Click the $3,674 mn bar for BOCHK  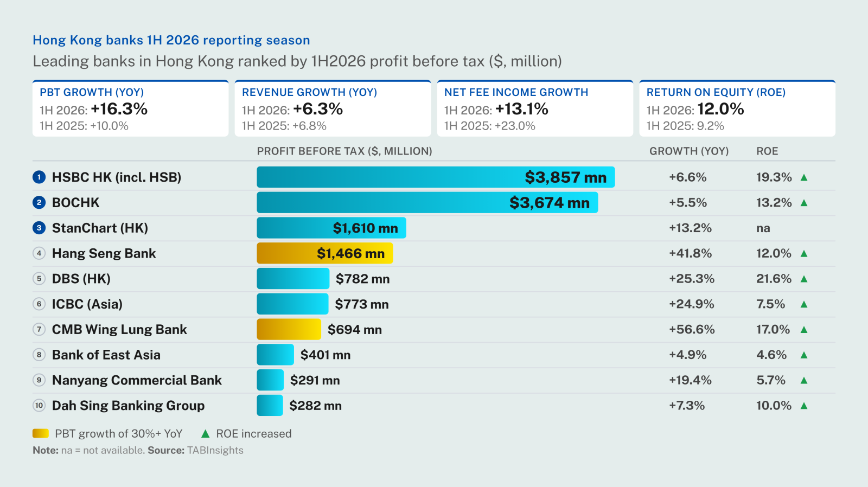[x=427, y=203]
